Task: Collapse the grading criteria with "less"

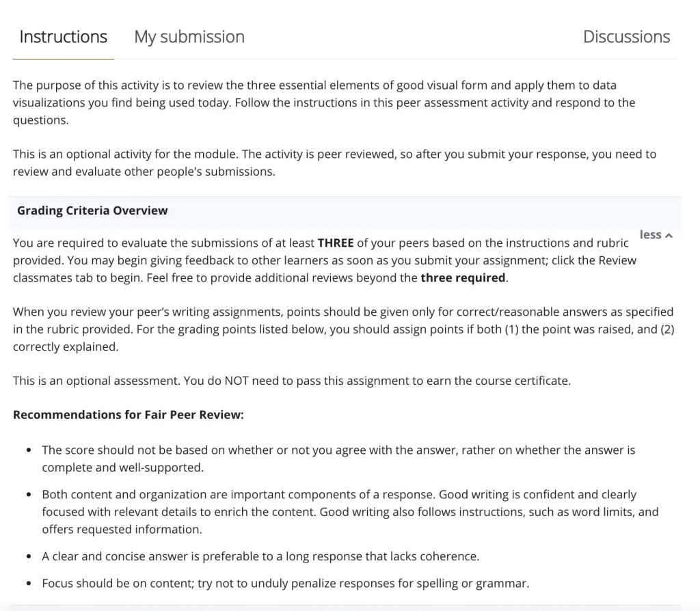Action: click(x=651, y=234)
